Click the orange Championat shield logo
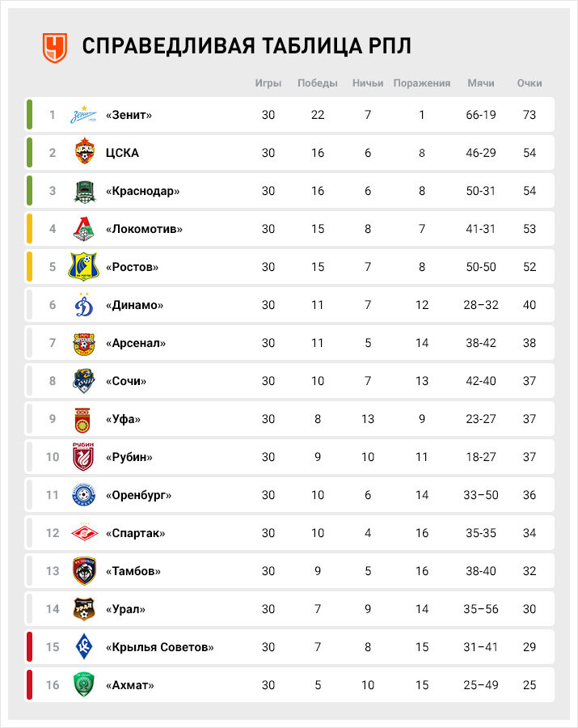This screenshot has height=728, width=578. tap(55, 48)
